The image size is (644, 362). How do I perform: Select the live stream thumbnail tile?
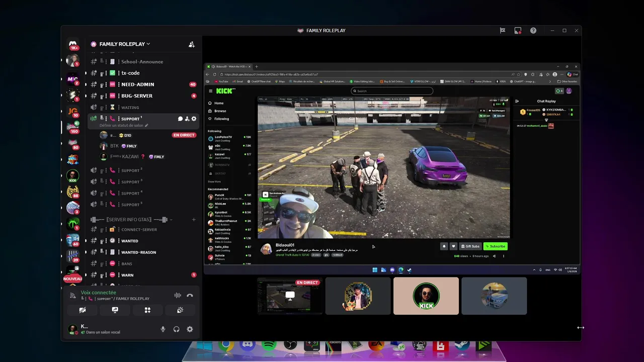pos(290,296)
